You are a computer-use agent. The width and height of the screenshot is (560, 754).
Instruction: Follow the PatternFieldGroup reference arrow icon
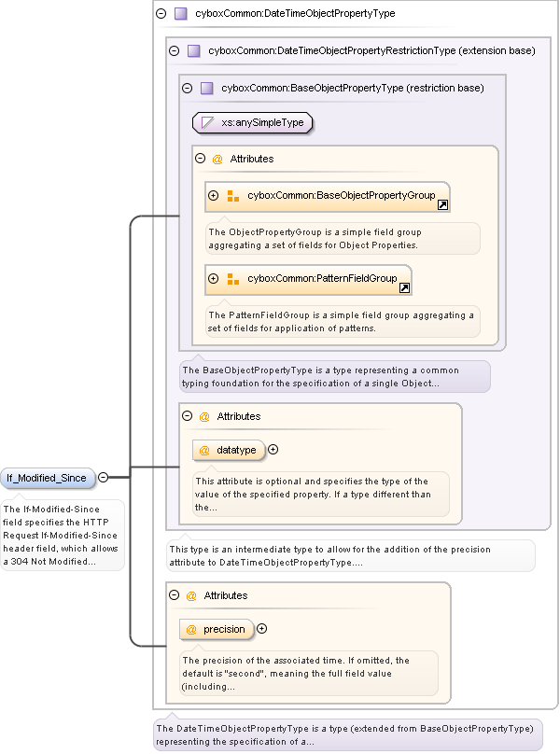tap(404, 287)
